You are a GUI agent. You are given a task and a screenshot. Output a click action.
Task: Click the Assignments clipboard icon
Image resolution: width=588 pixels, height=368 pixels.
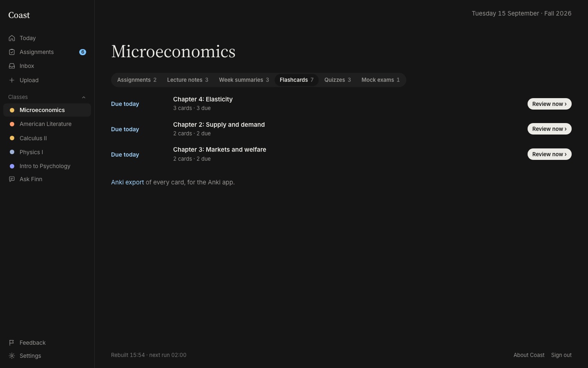[x=12, y=52]
